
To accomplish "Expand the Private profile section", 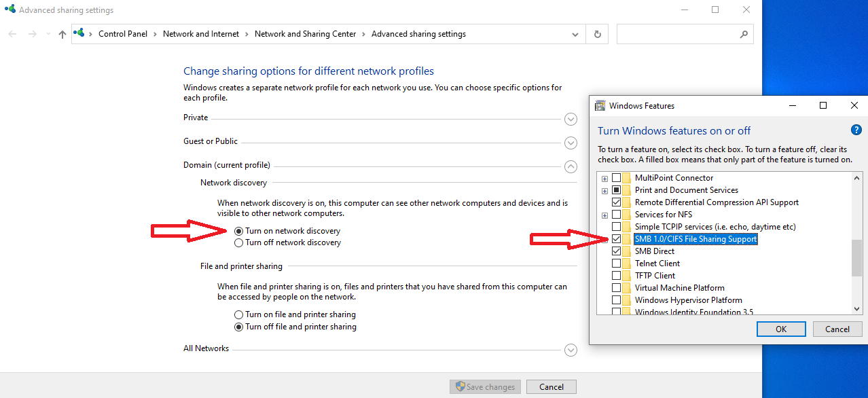I will click(571, 119).
